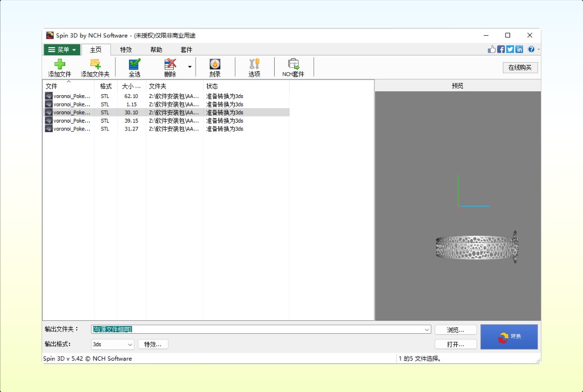Expand the dropdown arrow beside Delete (删除)

189,67
